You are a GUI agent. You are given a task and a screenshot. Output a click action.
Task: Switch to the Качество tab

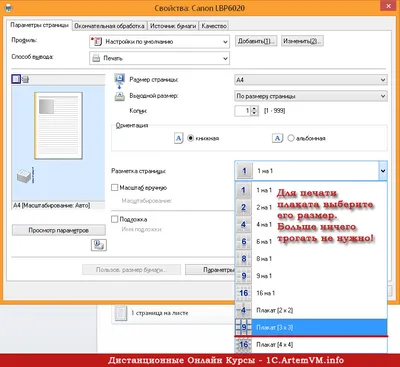coord(214,26)
